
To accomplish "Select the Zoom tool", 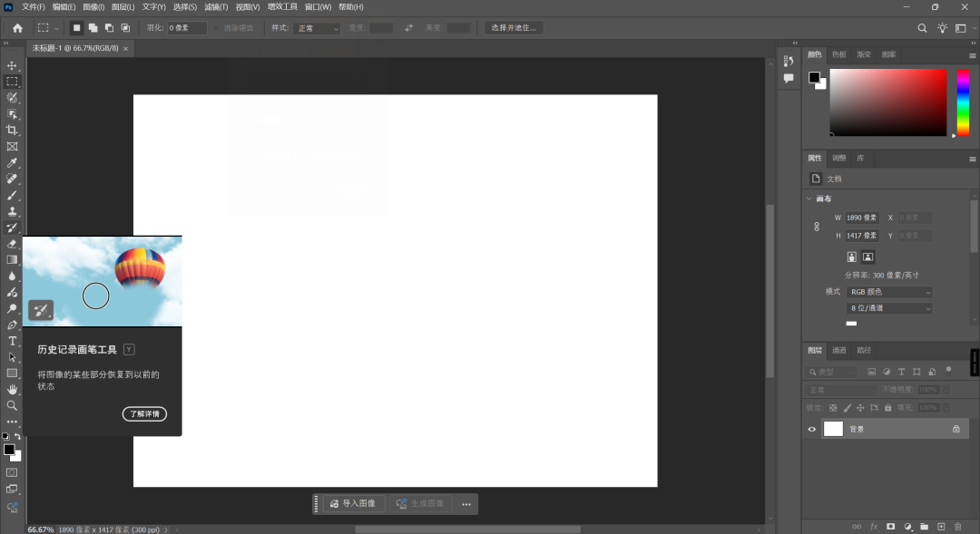I will (12, 405).
